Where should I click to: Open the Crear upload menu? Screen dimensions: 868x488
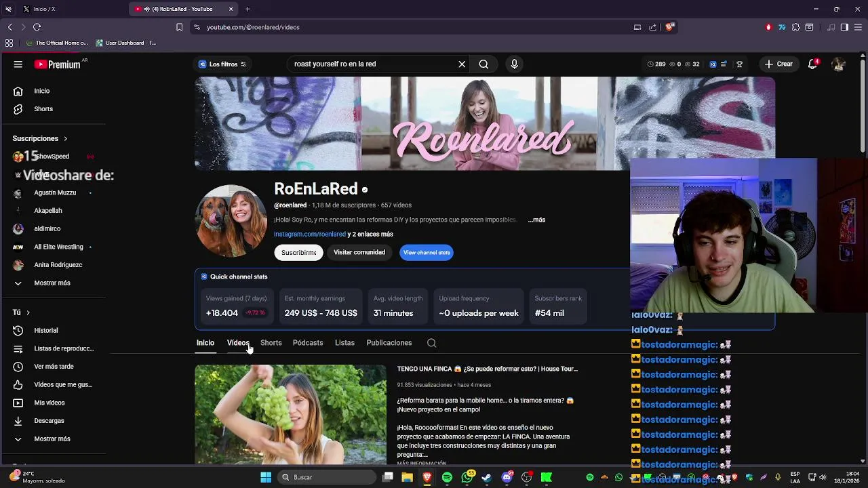pyautogui.click(x=778, y=64)
